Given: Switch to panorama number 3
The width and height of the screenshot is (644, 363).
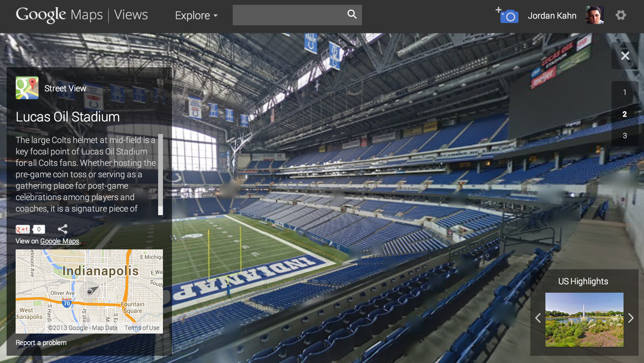Looking at the screenshot, I should (625, 136).
